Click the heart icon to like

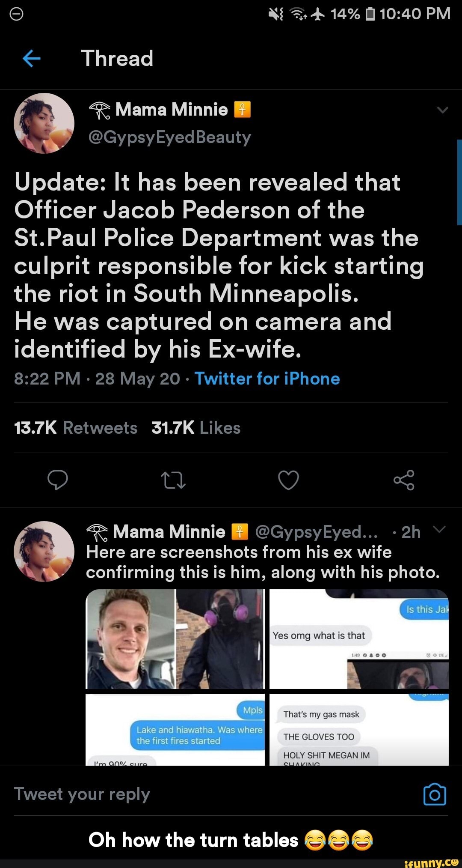pyautogui.click(x=289, y=480)
